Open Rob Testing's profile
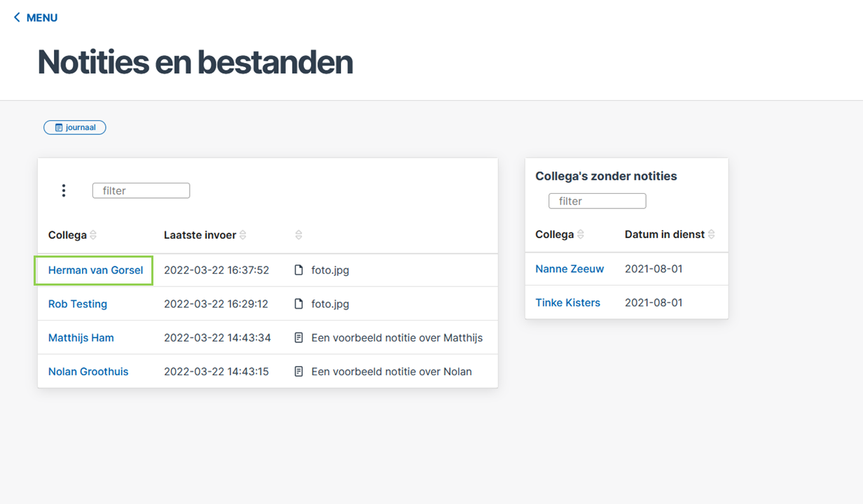Screen dimensions: 863x504 pyautogui.click(x=78, y=304)
